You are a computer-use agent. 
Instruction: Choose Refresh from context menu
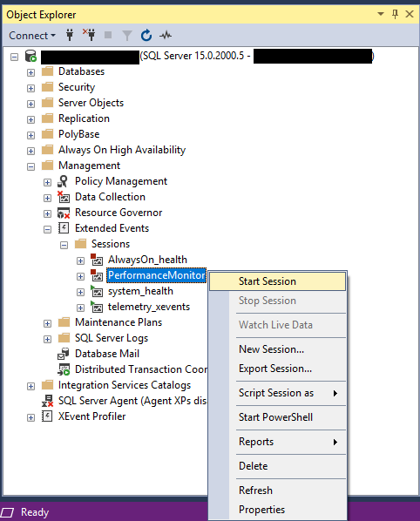click(277, 491)
